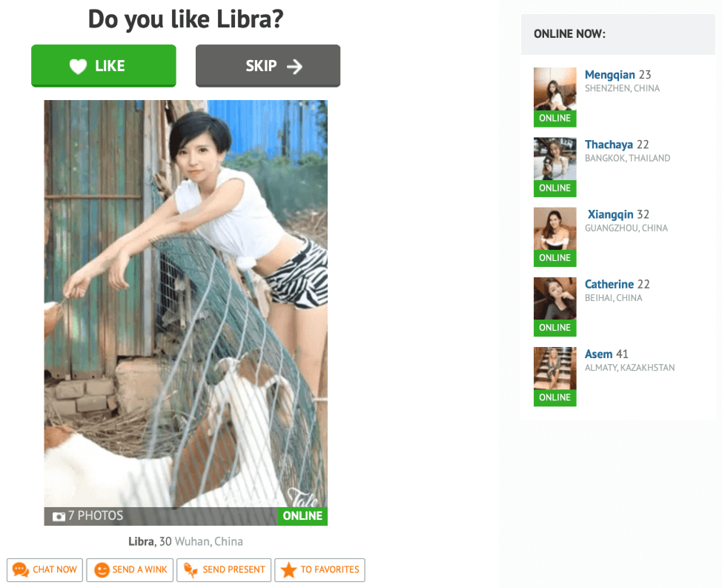The height and width of the screenshot is (588, 722).
Task: Click the heart icon on the Like button
Action: [79, 66]
